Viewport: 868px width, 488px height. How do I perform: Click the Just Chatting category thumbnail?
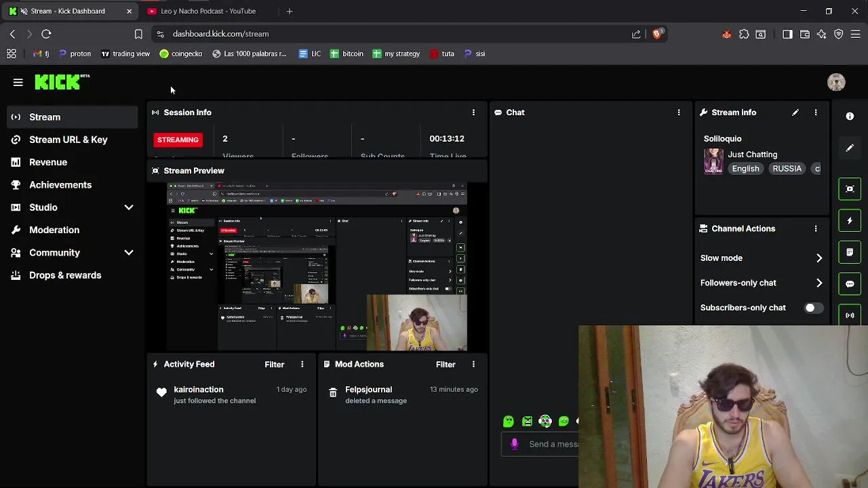[713, 161]
